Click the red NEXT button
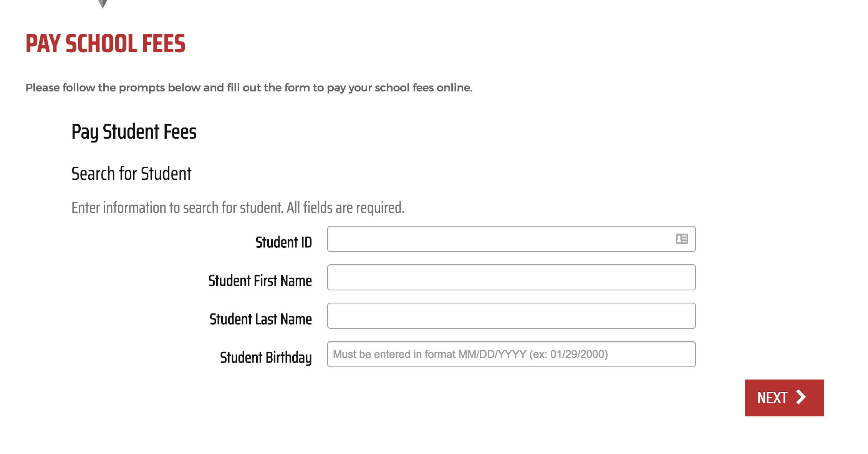The height and width of the screenshot is (454, 868). (784, 398)
